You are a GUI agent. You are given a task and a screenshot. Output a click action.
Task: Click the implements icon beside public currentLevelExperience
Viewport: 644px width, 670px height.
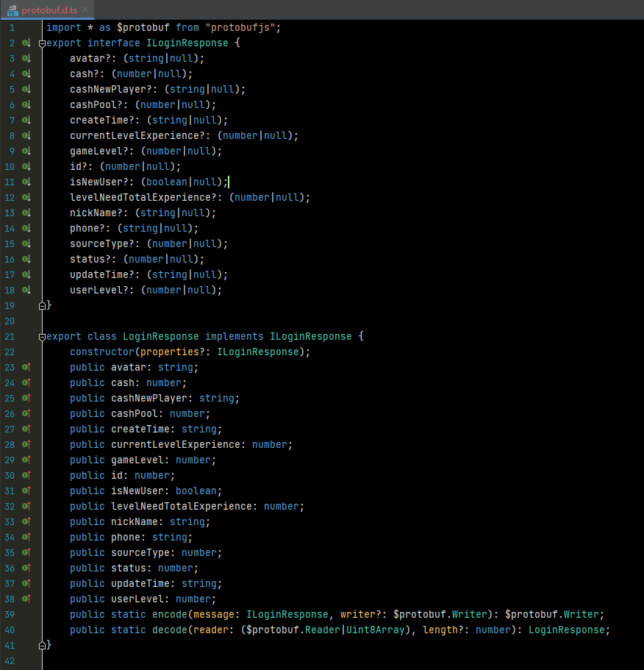tap(26, 444)
